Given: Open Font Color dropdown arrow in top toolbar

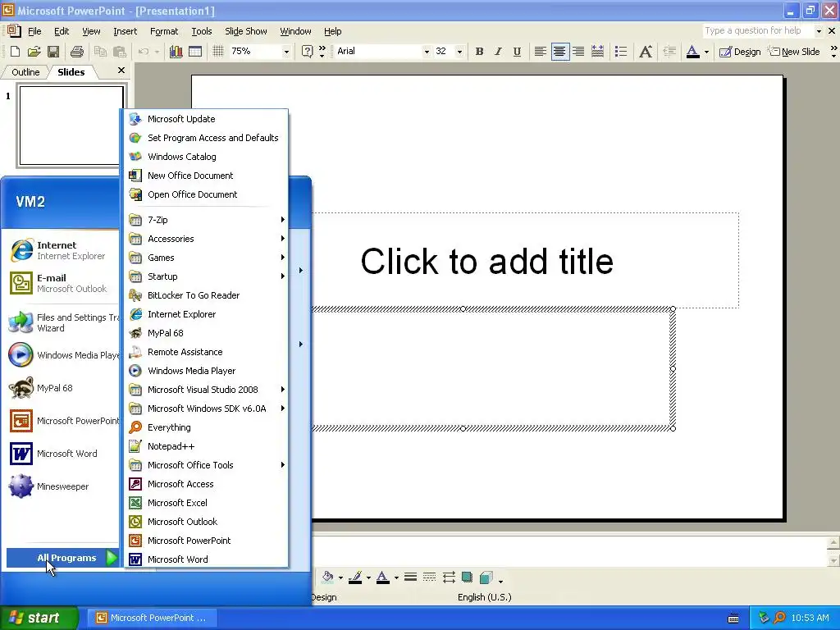Looking at the screenshot, I should pyautogui.click(x=706, y=52).
